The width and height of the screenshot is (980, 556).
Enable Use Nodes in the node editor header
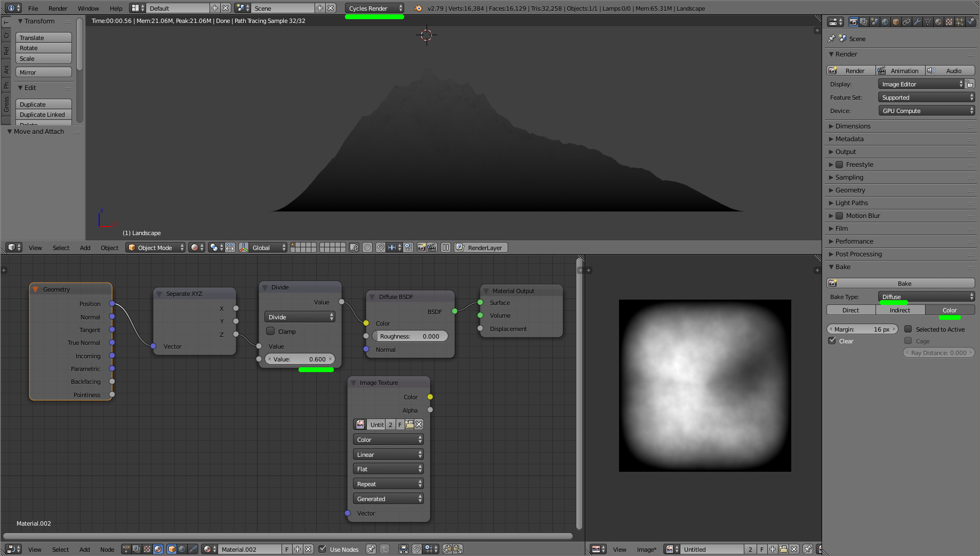point(323,549)
